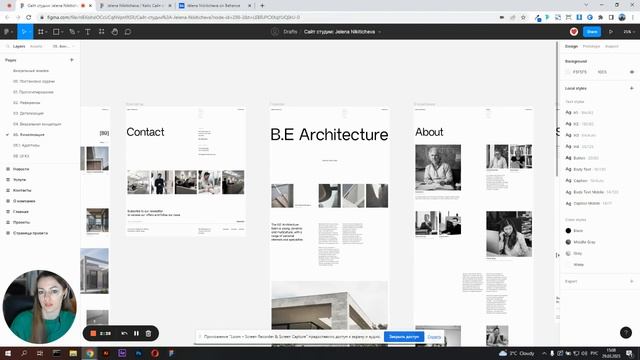Viewport: 640px width, 360px height.
Task: Select the Услуги frame layer
Action: 20,180
